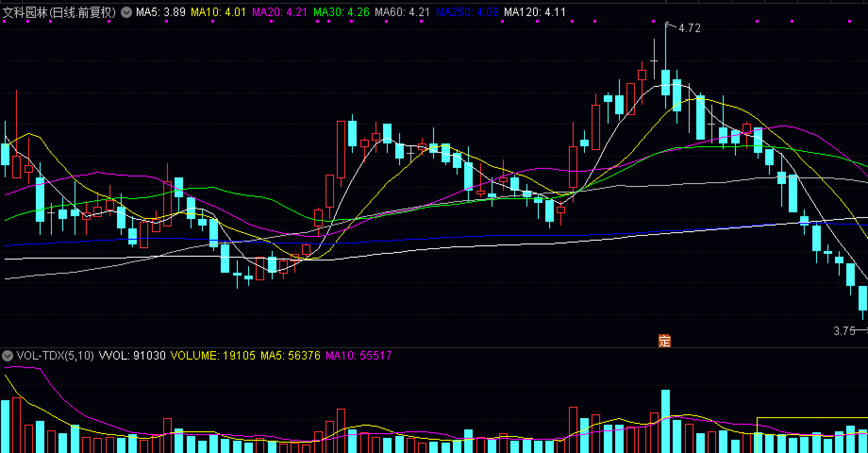
Task: Click the MA10: 4.01 indicator label
Action: coord(218,12)
